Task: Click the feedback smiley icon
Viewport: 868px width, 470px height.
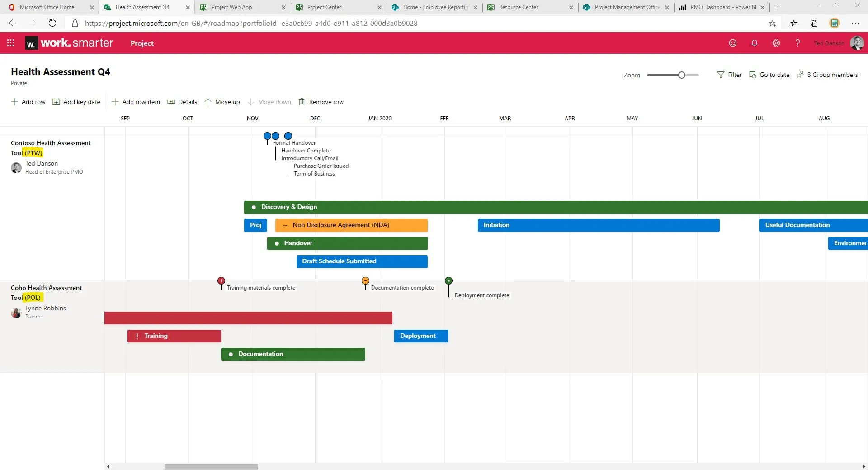Action: [733, 43]
